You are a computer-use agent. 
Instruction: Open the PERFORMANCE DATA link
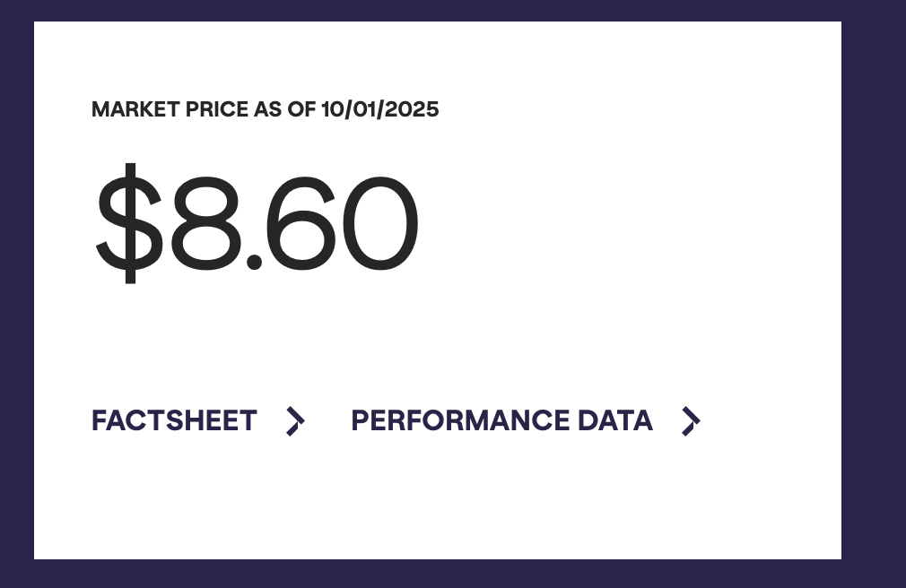point(501,420)
